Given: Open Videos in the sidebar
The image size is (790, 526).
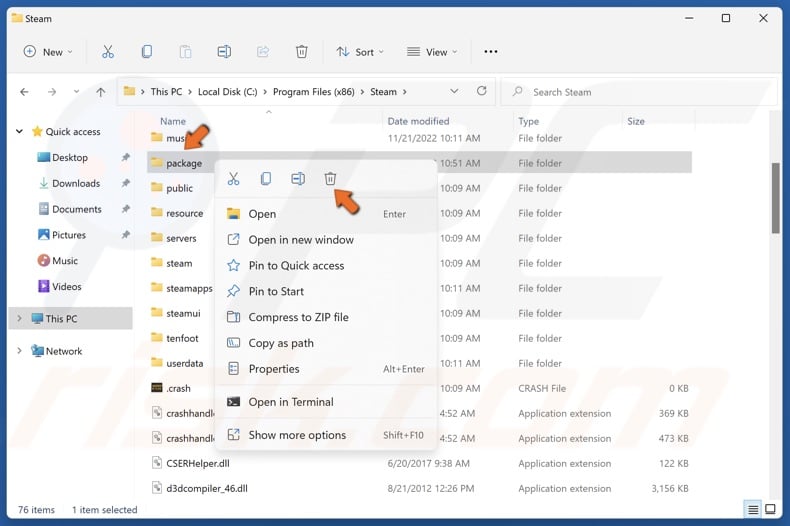Looking at the screenshot, I should tap(67, 286).
